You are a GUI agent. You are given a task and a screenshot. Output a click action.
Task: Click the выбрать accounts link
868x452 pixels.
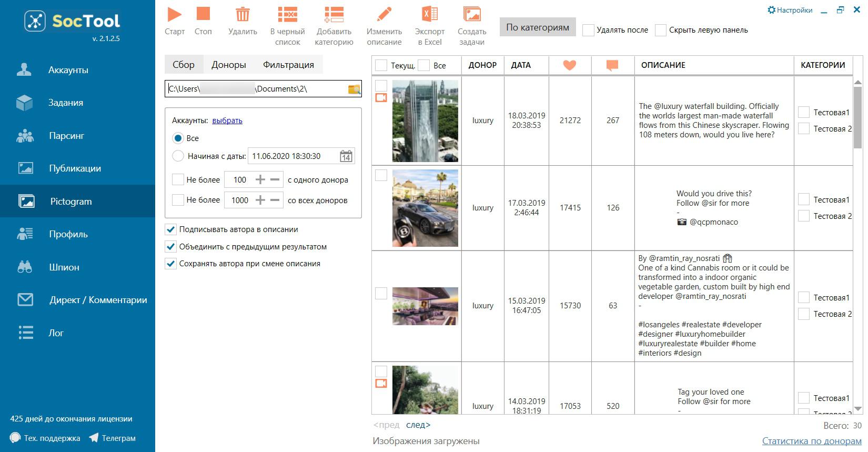click(x=227, y=120)
